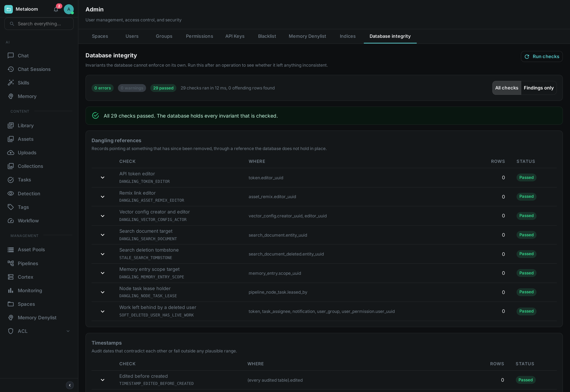Open the Cortex icon
This screenshot has height=392, width=570.
pos(11,277)
